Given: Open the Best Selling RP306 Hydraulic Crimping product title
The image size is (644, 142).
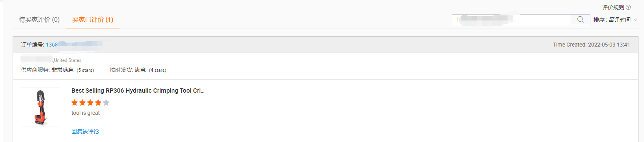Looking at the screenshot, I should point(138,90).
